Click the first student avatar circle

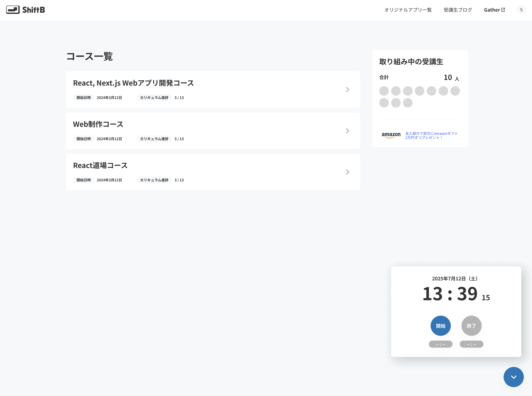384,91
